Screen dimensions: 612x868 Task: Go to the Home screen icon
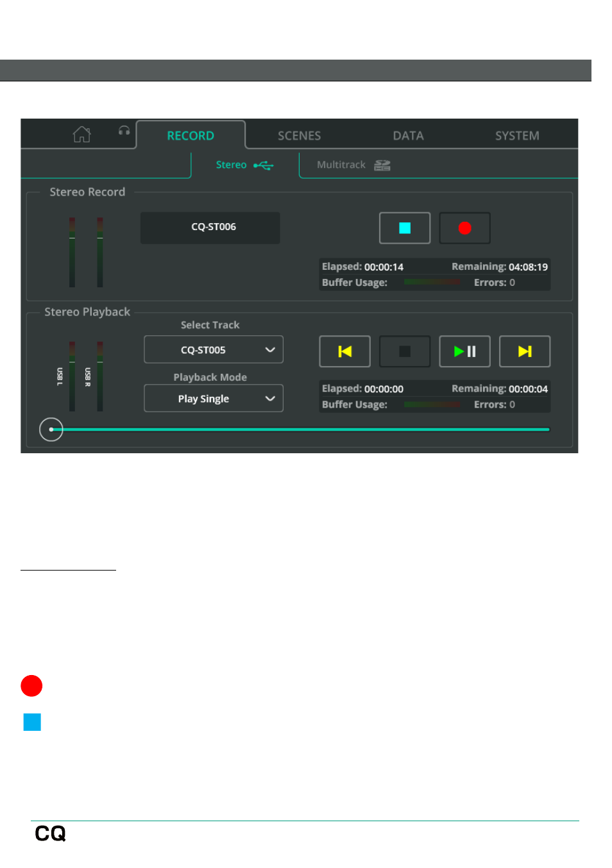tap(81, 135)
